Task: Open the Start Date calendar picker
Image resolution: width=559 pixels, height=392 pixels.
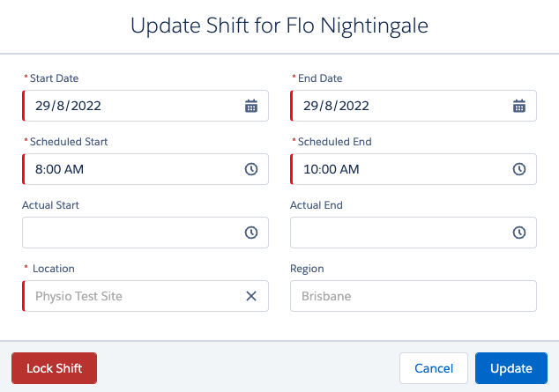Action: pos(251,106)
